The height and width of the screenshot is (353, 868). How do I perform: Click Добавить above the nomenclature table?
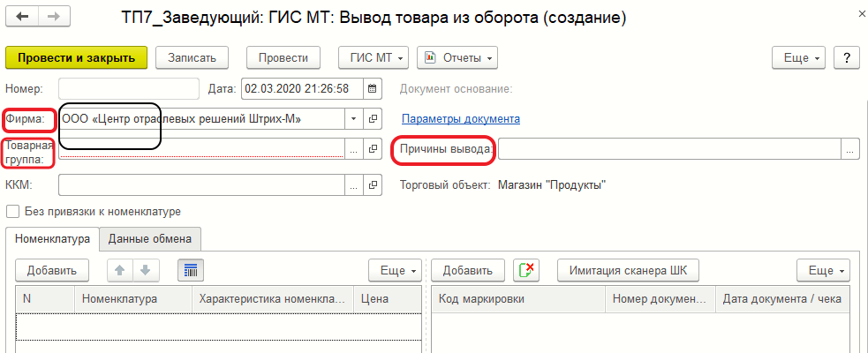coord(51,271)
